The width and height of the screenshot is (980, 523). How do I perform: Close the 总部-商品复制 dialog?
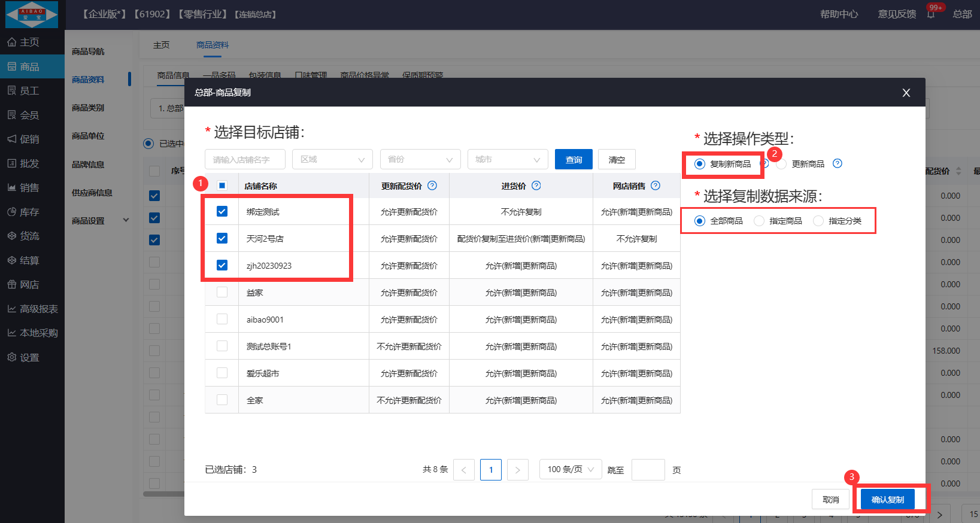pos(906,93)
